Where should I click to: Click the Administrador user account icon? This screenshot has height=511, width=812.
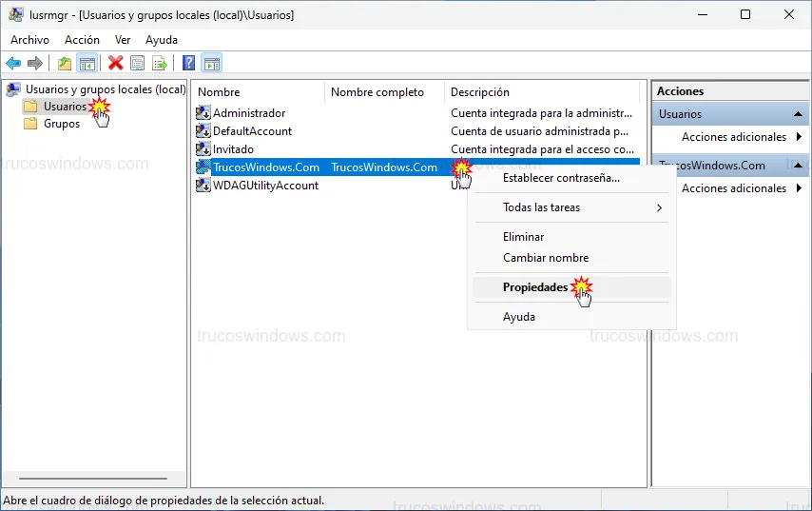click(x=203, y=113)
